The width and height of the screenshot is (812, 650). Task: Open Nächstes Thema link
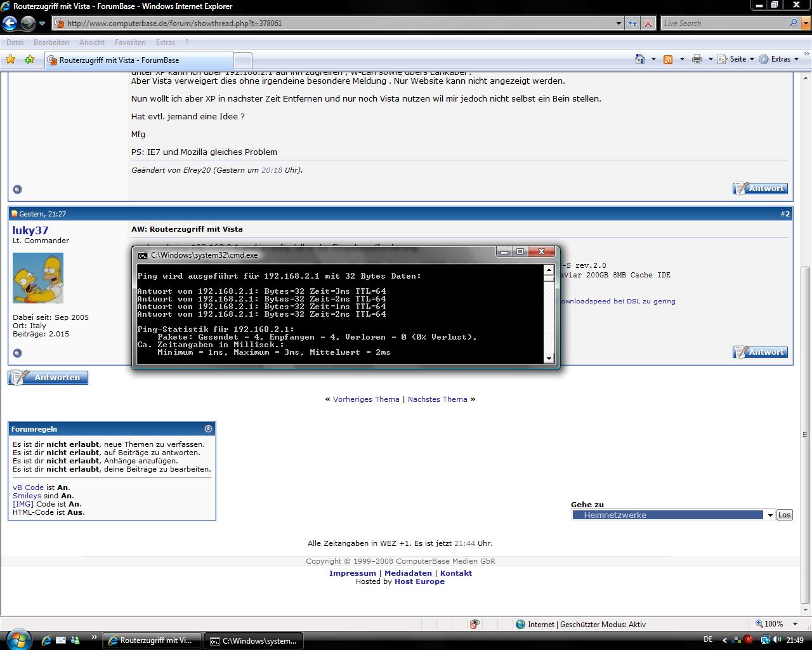coord(437,399)
